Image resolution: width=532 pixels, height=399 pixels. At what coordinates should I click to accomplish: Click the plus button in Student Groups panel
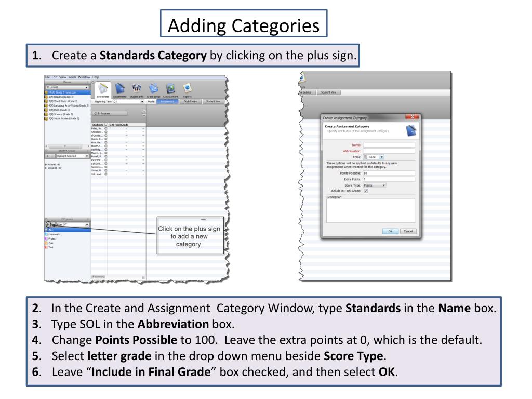[x=48, y=156]
